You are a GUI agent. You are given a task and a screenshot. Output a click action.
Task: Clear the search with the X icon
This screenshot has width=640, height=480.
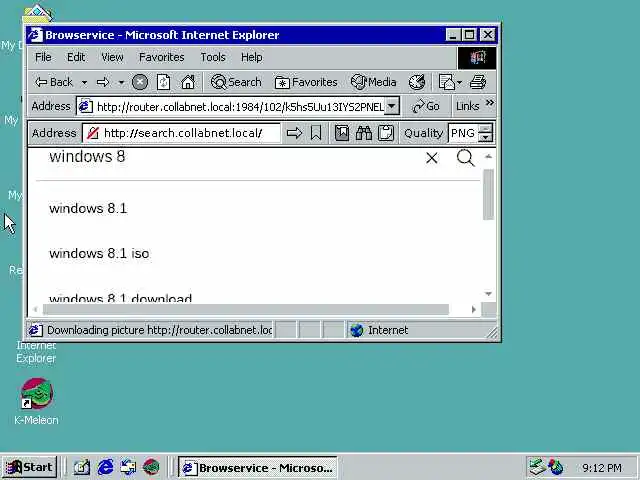[432, 158]
